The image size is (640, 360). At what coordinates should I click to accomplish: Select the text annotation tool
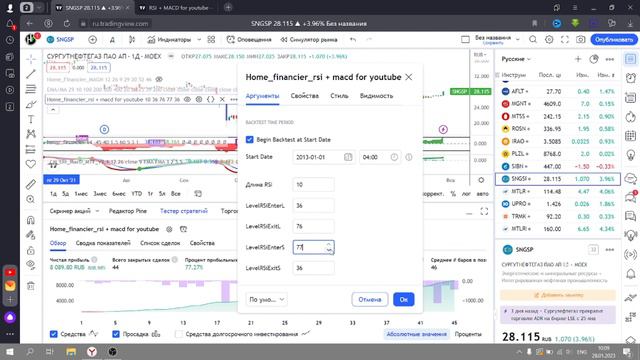click(x=31, y=119)
